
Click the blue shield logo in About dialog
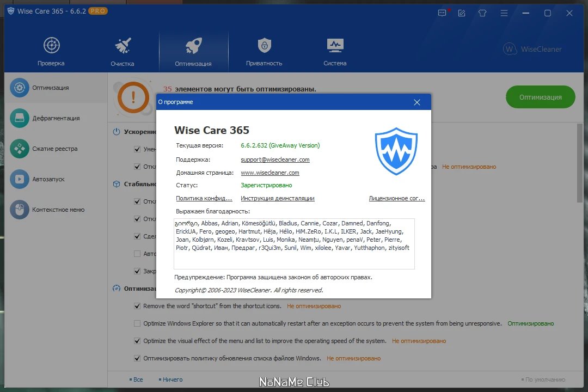click(x=396, y=151)
